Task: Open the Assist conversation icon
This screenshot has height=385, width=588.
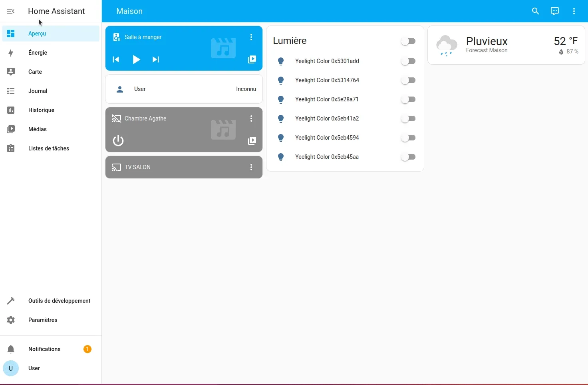Action: coord(555,11)
